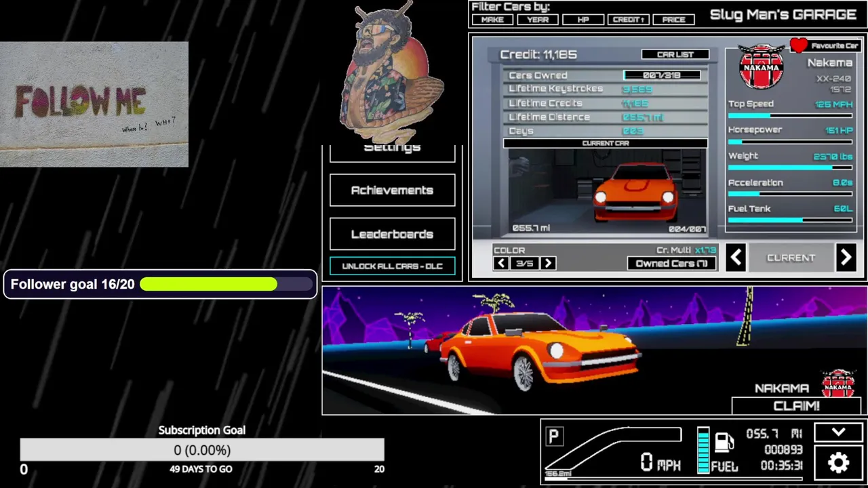The width and height of the screenshot is (868, 488).
Task: Go to next car with right arrow
Action: tap(846, 258)
